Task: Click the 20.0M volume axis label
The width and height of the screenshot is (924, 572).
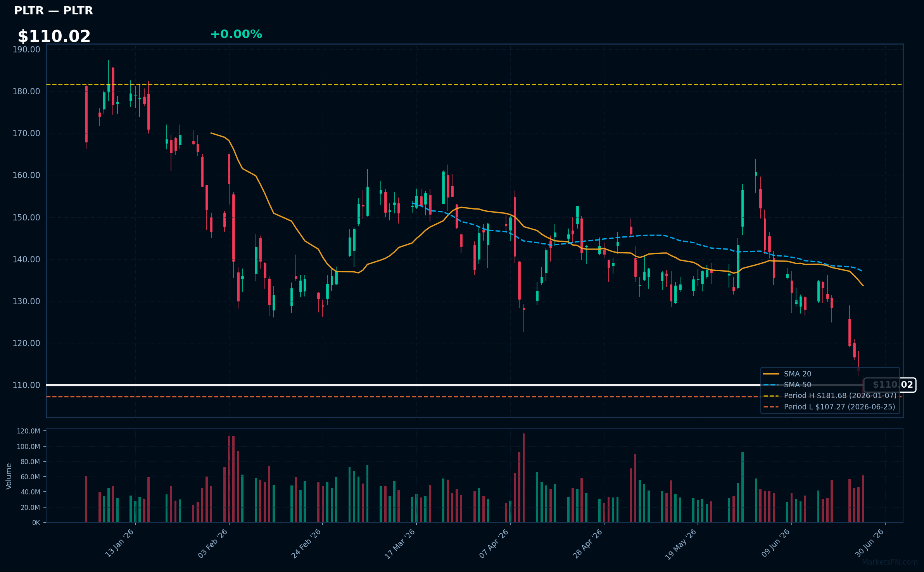Action: pos(30,508)
